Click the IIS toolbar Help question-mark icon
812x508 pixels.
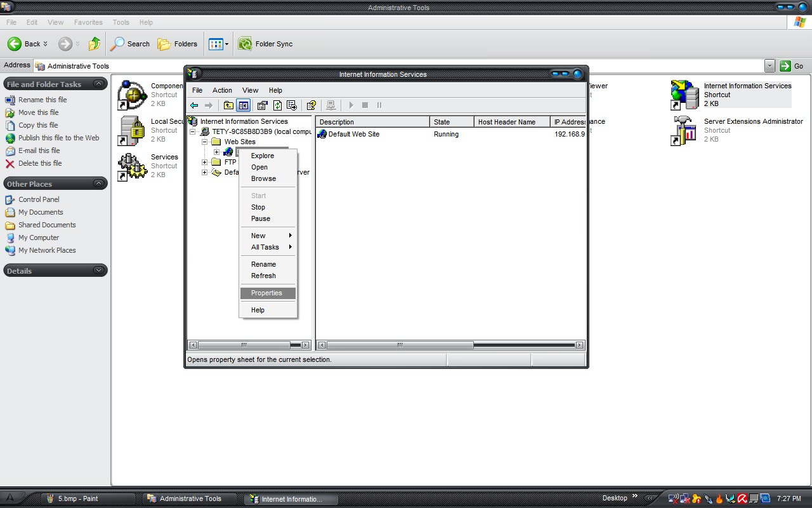click(311, 105)
